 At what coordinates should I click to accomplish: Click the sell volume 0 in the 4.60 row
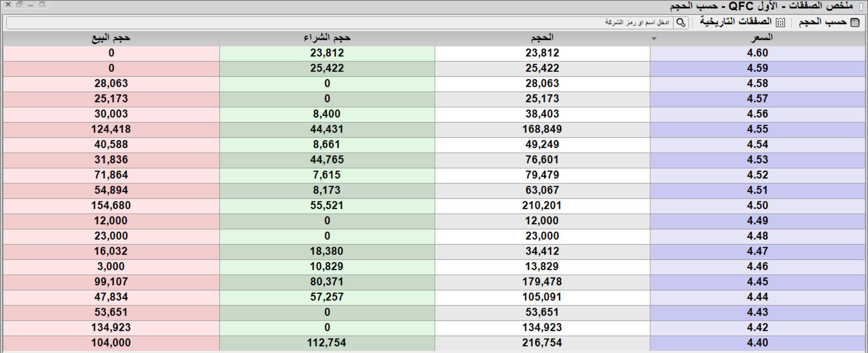point(111,53)
